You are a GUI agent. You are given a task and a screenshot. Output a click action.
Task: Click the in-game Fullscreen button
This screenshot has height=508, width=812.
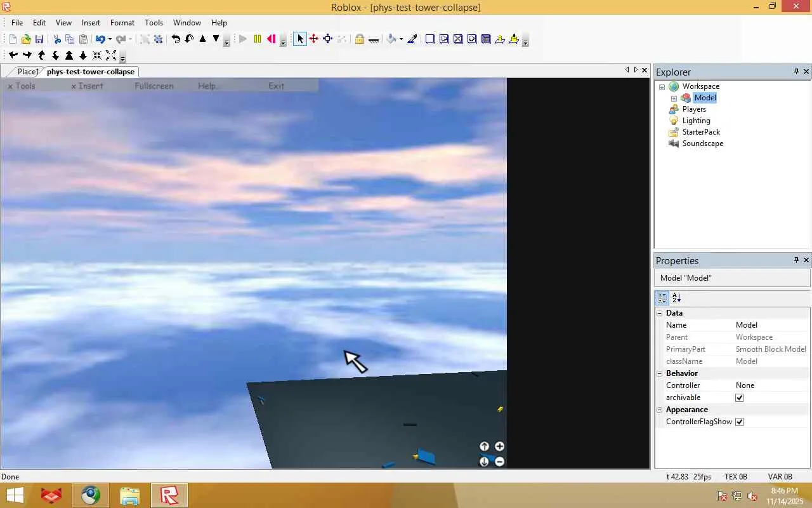pyautogui.click(x=154, y=86)
